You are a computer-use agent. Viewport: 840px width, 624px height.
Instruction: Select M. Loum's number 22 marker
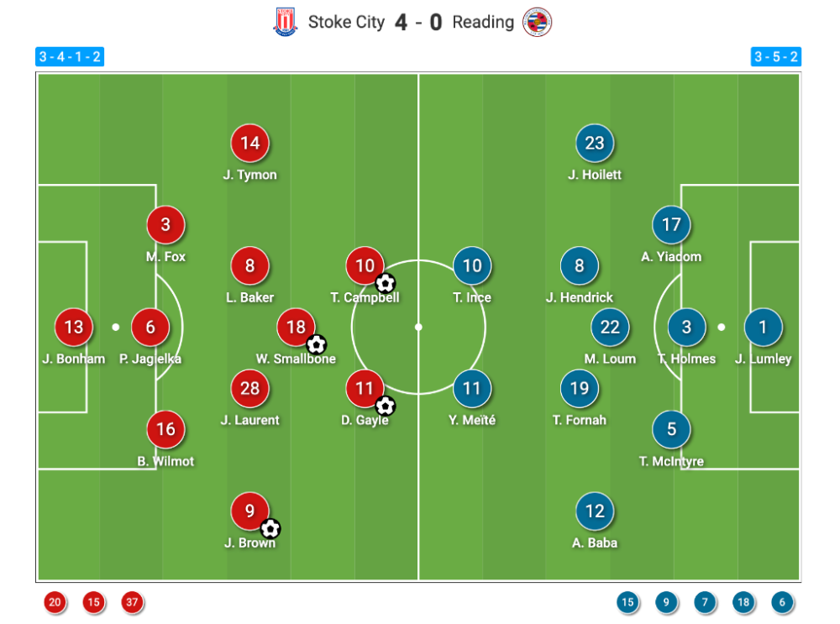coord(610,328)
